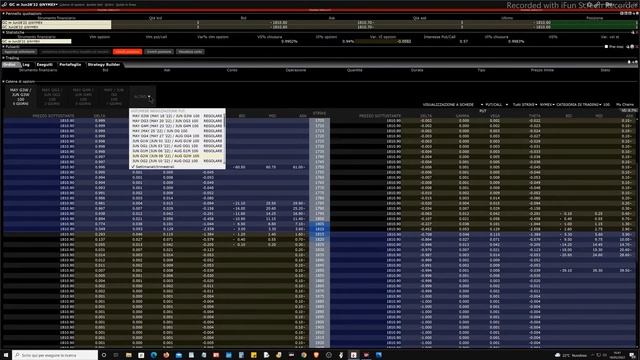This screenshot has width=640, height=360.
Task: Open the Categoria di trading dropdown
Action: (x=579, y=104)
